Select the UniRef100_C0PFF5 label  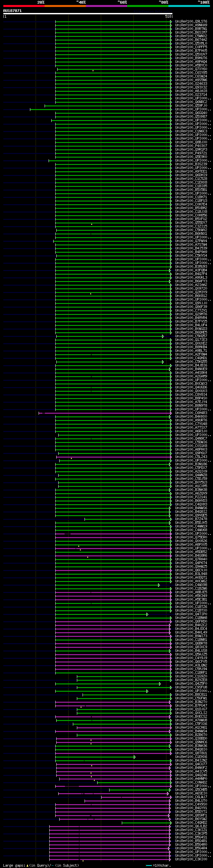tap(191, 47)
